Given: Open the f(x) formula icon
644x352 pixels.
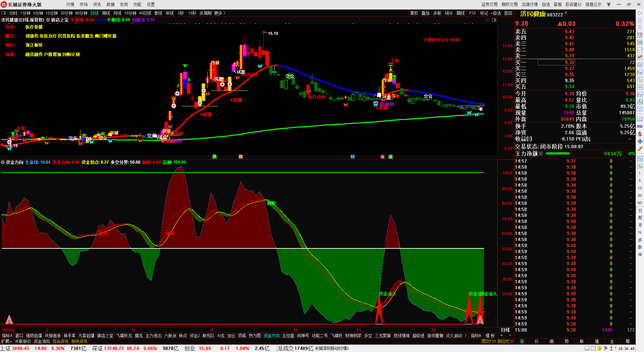Looking at the screenshot, I should coord(640,102).
